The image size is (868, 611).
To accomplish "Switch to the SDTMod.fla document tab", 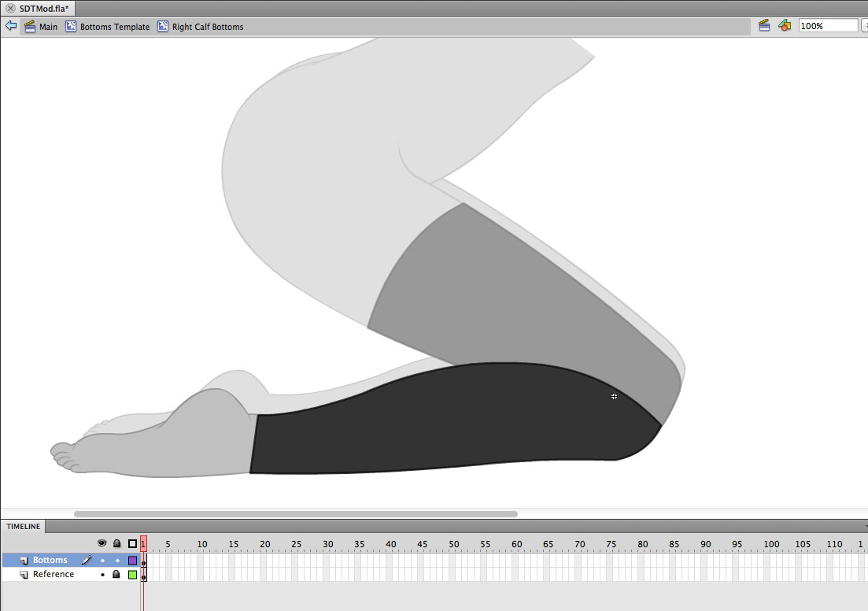I will pyautogui.click(x=43, y=8).
